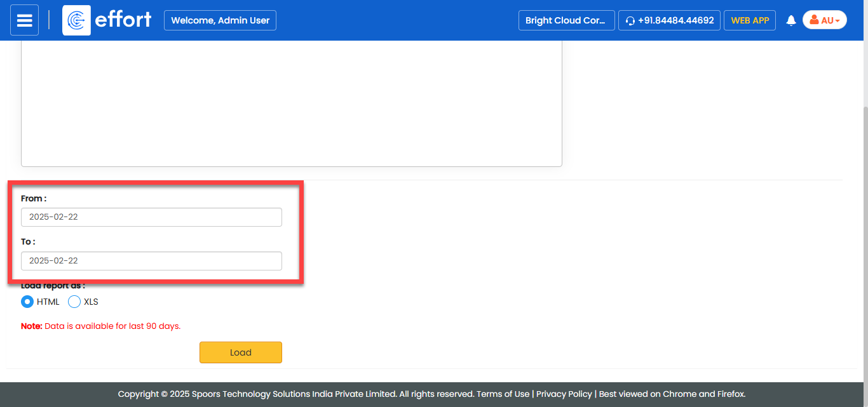Select XLS report format
Image resolution: width=868 pixels, height=407 pixels.
click(x=74, y=302)
